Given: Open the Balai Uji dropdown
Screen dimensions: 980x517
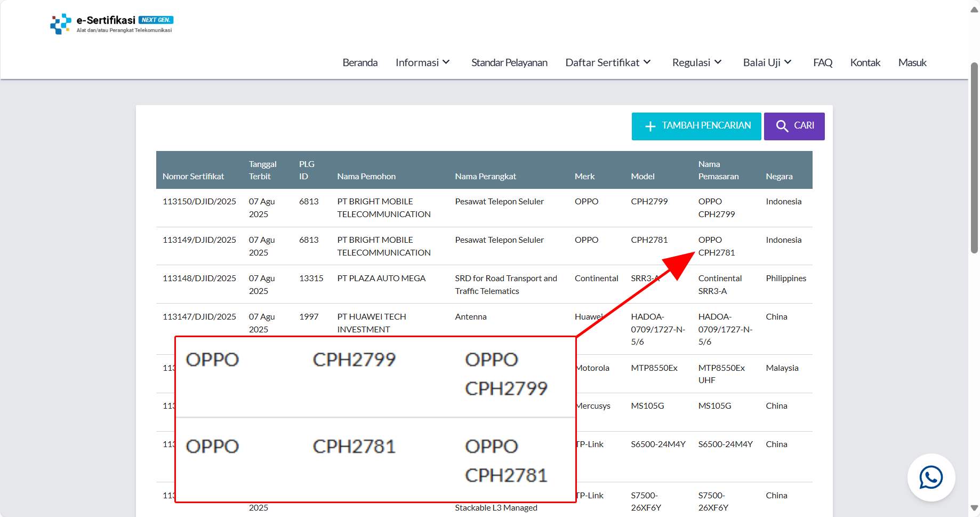Looking at the screenshot, I should (x=767, y=62).
